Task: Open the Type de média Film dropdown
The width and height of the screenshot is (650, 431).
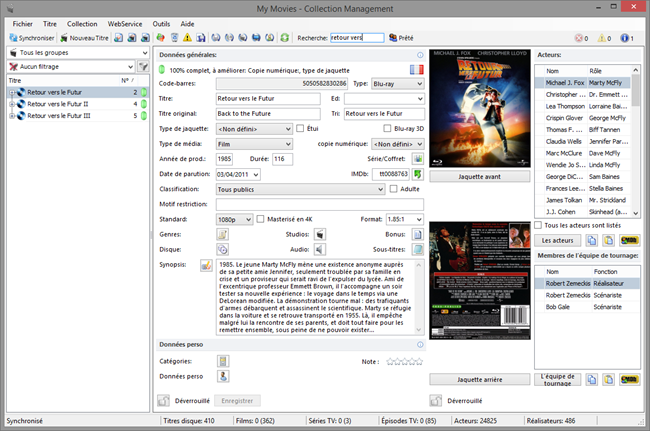Action: pos(254,144)
